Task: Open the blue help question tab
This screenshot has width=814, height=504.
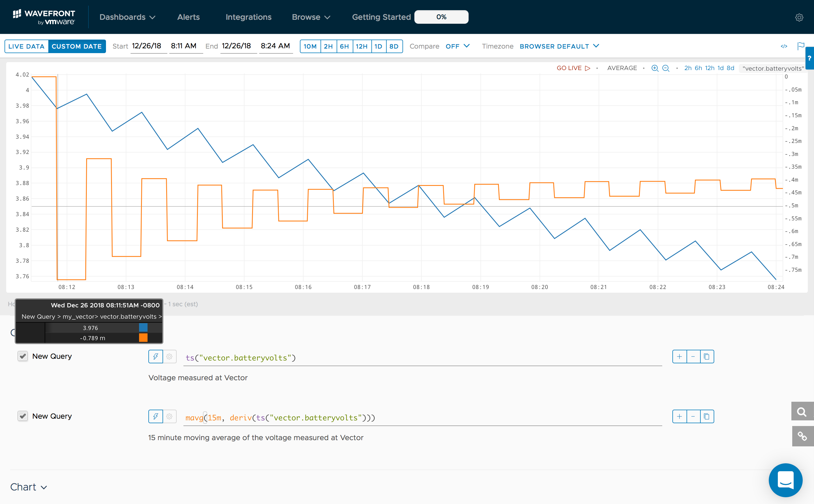Action: pos(810,58)
